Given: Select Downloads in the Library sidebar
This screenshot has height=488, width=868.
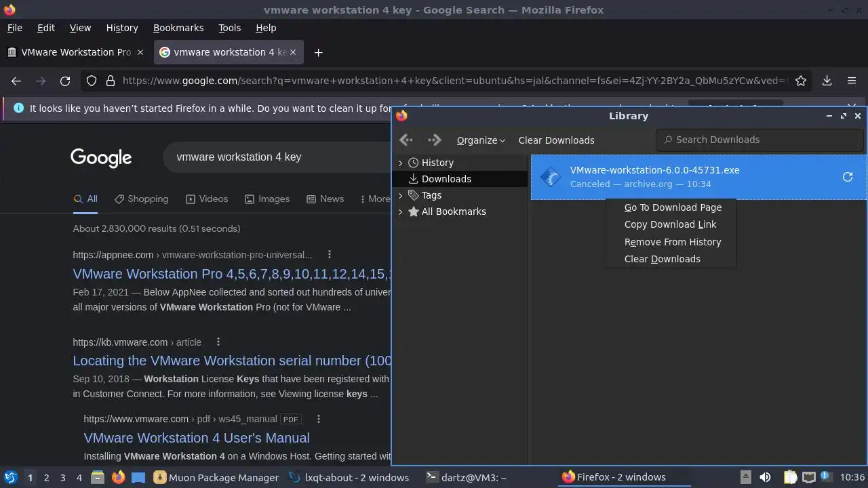Looking at the screenshot, I should click(446, 179).
